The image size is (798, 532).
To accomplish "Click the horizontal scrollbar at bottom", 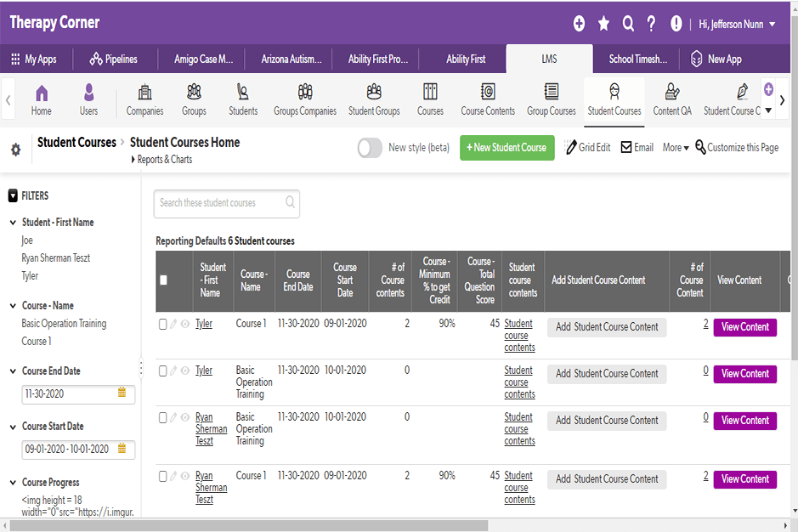I will 248,525.
